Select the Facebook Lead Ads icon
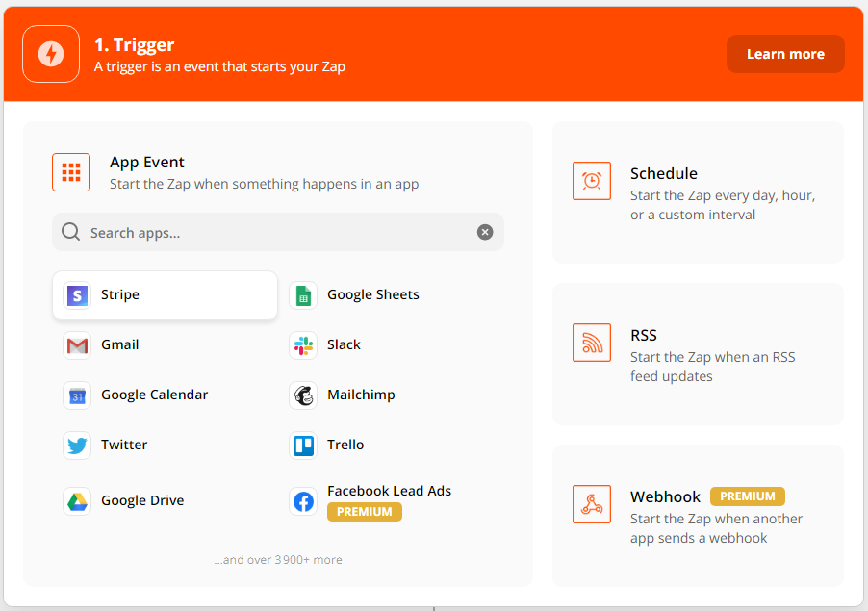 click(x=303, y=501)
